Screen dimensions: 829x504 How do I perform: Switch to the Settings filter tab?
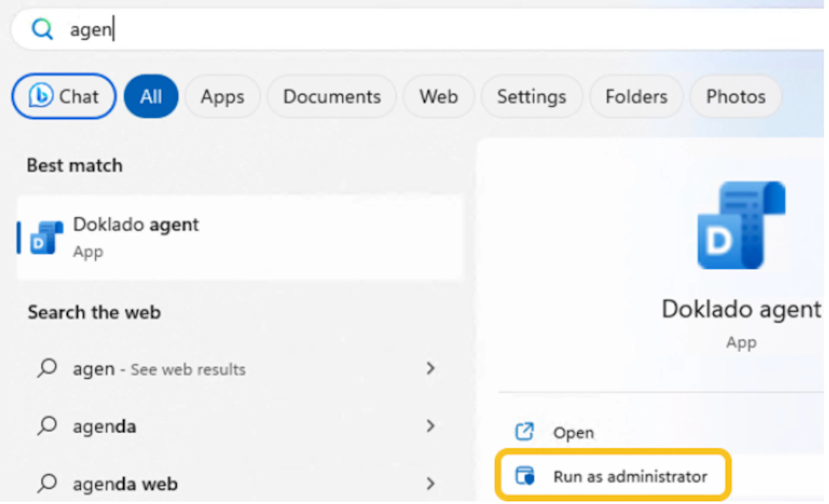[x=532, y=96]
